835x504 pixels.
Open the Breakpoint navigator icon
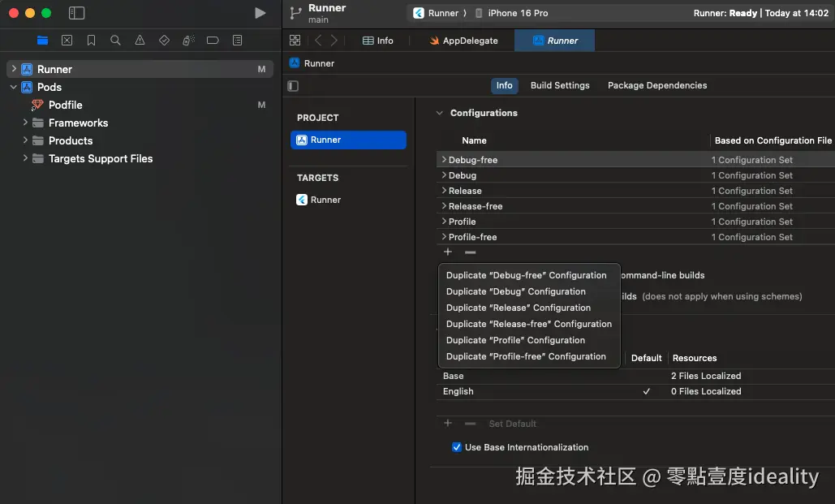pos(213,41)
